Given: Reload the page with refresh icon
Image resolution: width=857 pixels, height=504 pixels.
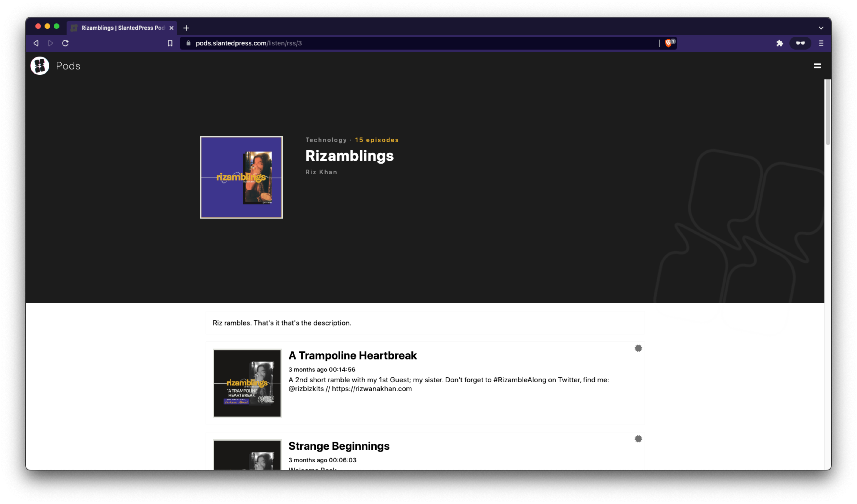Looking at the screenshot, I should (65, 43).
